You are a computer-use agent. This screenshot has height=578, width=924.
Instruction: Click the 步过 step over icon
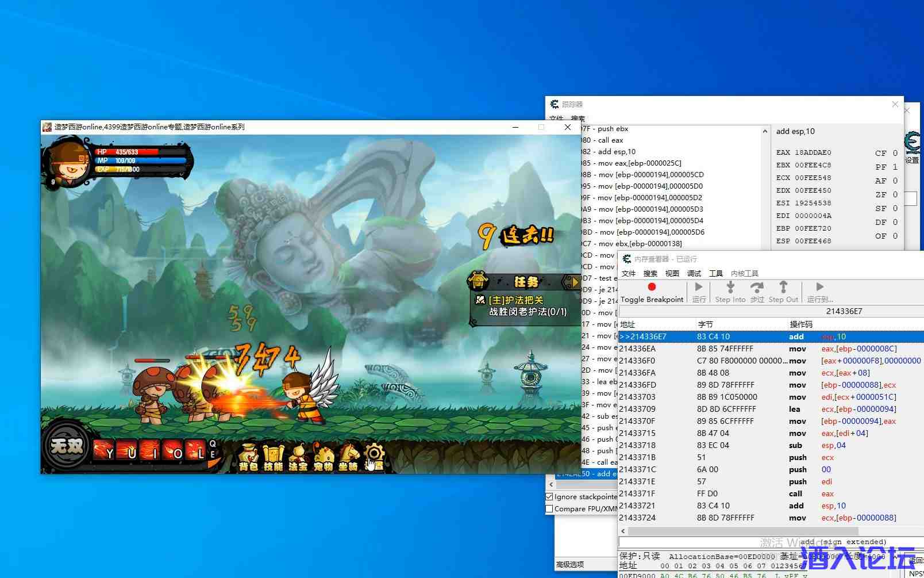pyautogui.click(x=757, y=287)
